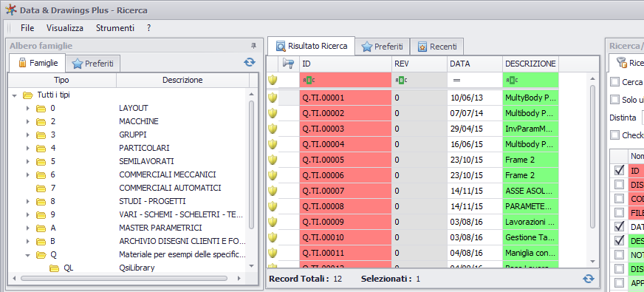Expand the 5 SEMILAVORATI tree node
The image size is (644, 292).
(28, 162)
